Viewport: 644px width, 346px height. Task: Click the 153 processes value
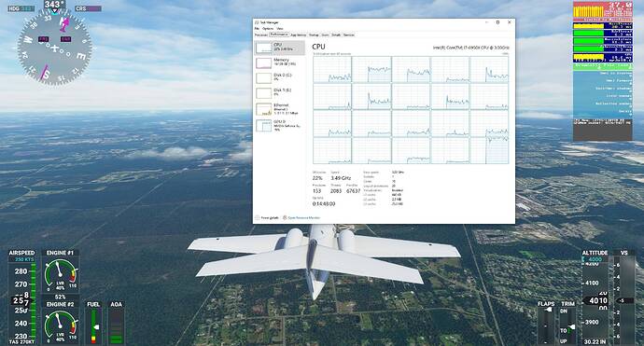316,191
